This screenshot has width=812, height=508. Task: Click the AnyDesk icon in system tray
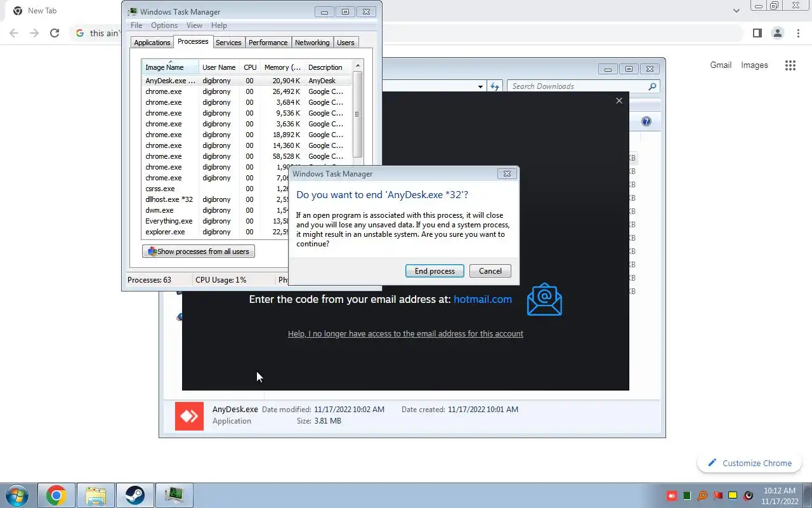[672, 495]
